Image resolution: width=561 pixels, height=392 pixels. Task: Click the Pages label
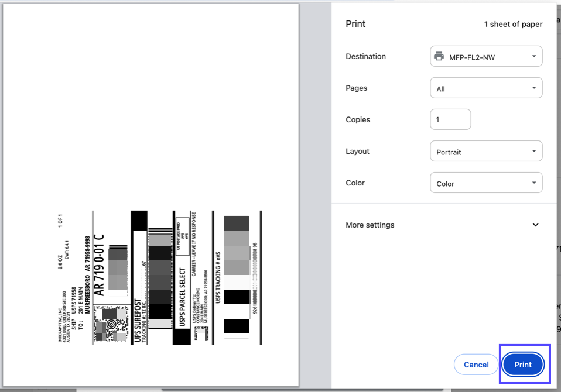tap(356, 88)
